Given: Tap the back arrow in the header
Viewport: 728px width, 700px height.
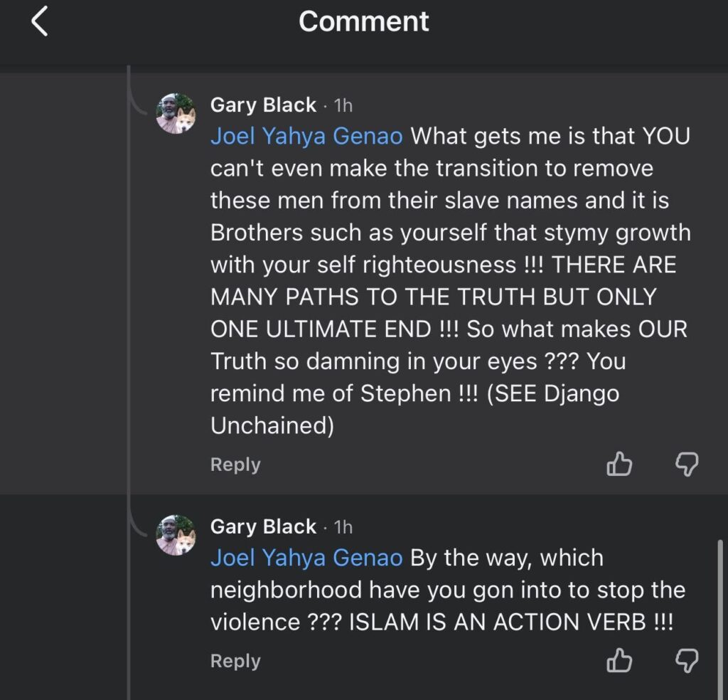Looking at the screenshot, I should pyautogui.click(x=40, y=22).
